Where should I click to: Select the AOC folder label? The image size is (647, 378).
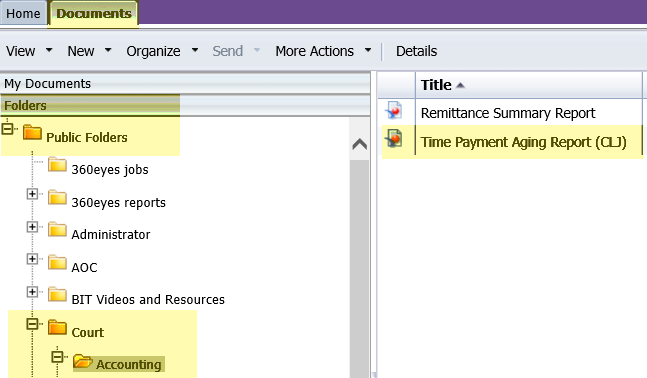(84, 268)
